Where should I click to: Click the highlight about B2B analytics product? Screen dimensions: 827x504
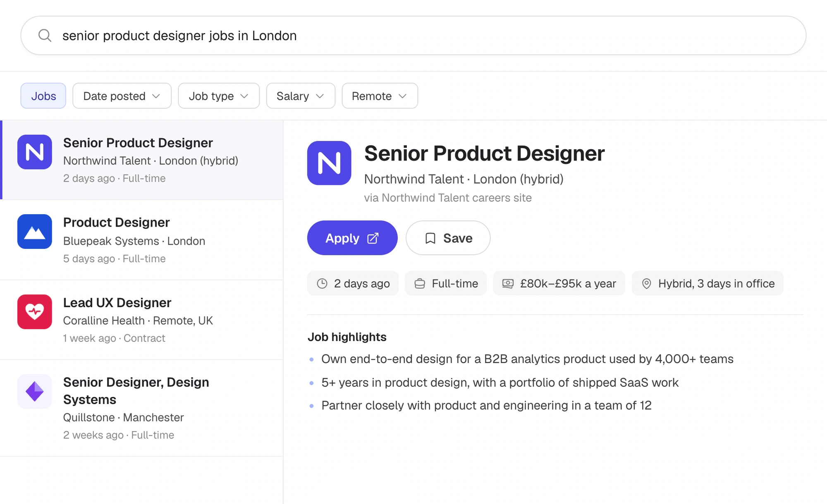coord(527,359)
